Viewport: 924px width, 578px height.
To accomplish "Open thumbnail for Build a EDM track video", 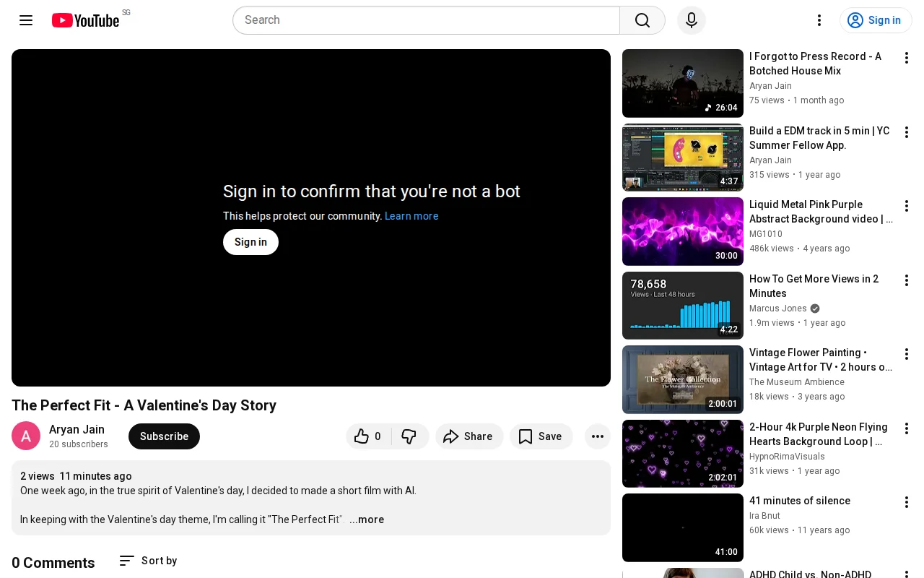I will pos(683,158).
